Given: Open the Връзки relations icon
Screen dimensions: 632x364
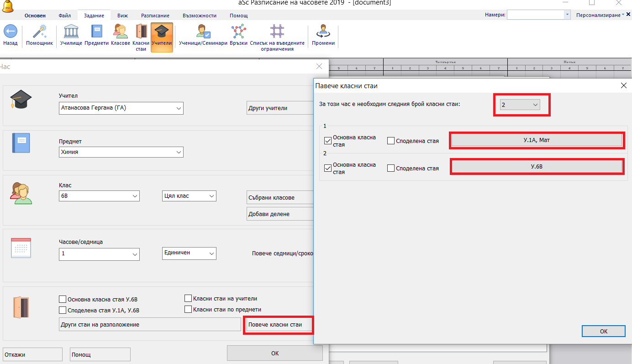Looking at the screenshot, I should (x=238, y=32).
